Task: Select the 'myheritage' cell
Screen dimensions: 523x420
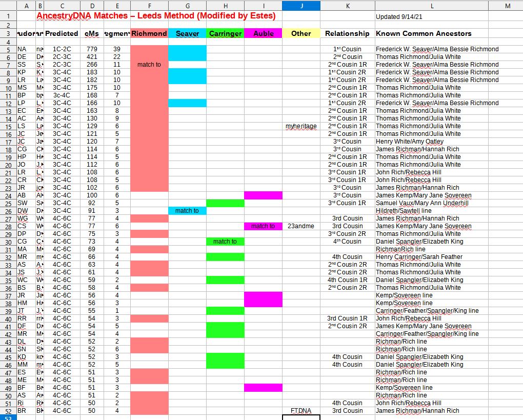Action: [x=301, y=126]
